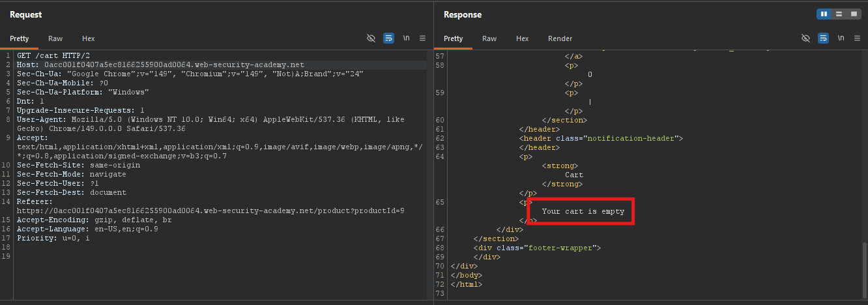Switch to Raw tab in Response pane
This screenshot has height=305, width=868.
pos(489,38)
